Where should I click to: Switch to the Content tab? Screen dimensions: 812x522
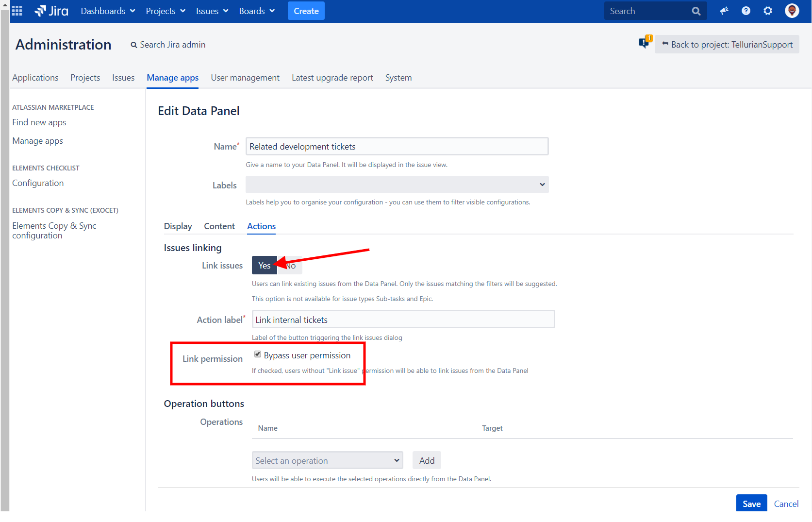(x=219, y=226)
